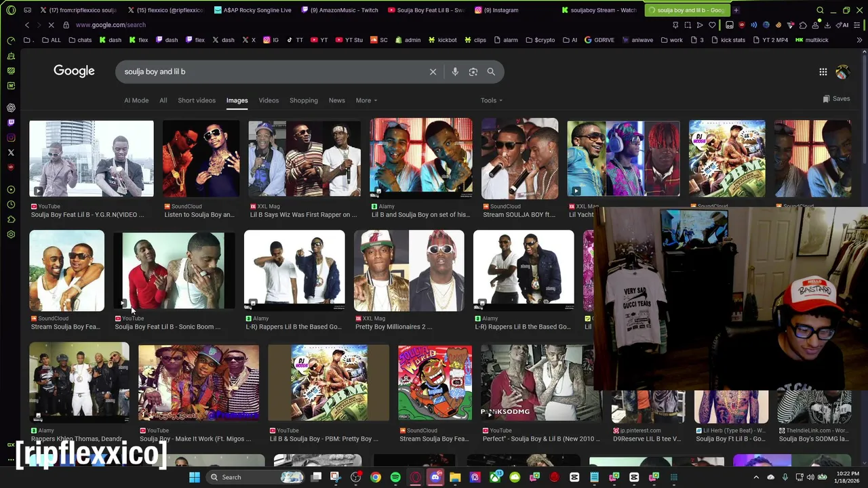Screen dimensions: 868x488
Task: Search open tabs icon in title bar
Action: pos(820,10)
